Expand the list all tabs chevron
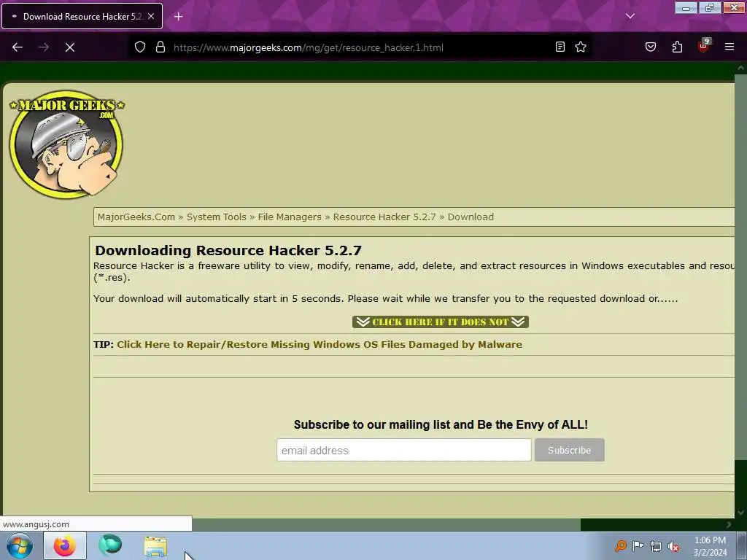 (x=630, y=16)
